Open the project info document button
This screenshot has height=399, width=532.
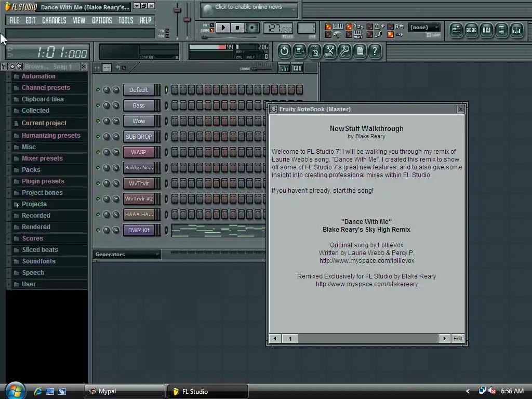pos(360,51)
